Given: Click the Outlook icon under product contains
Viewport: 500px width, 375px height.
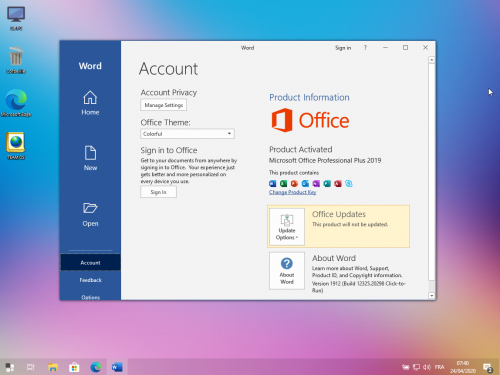Looking at the screenshot, I should coord(305,184).
